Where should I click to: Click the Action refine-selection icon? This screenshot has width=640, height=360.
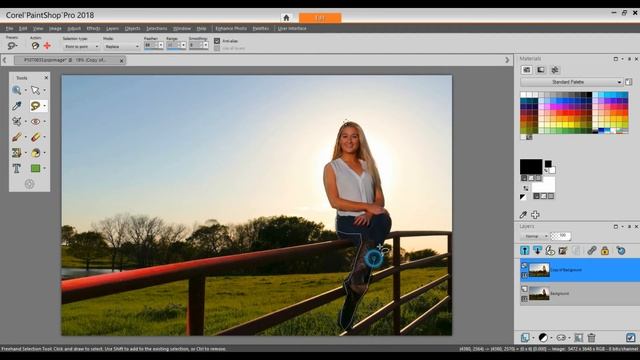(x=36, y=46)
